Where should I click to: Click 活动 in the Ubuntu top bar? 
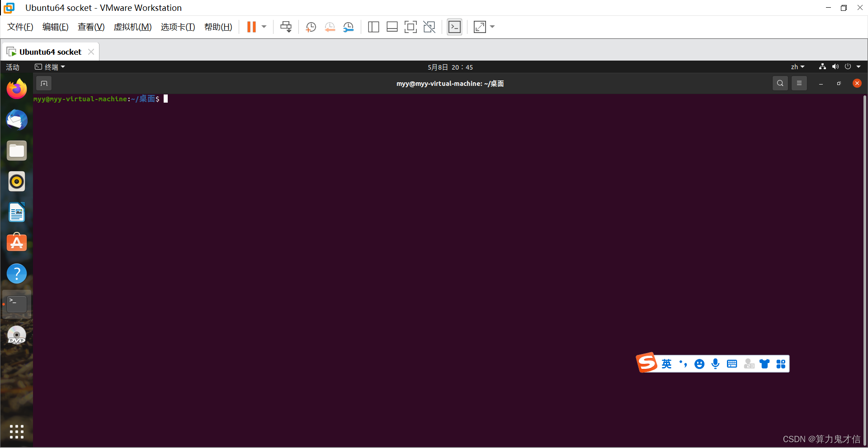pos(12,66)
